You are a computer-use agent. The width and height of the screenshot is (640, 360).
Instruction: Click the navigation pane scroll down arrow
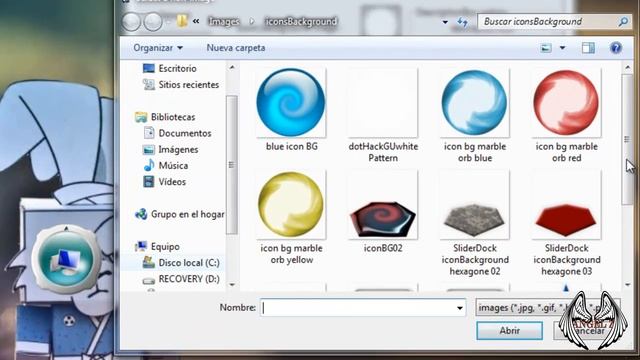click(232, 284)
